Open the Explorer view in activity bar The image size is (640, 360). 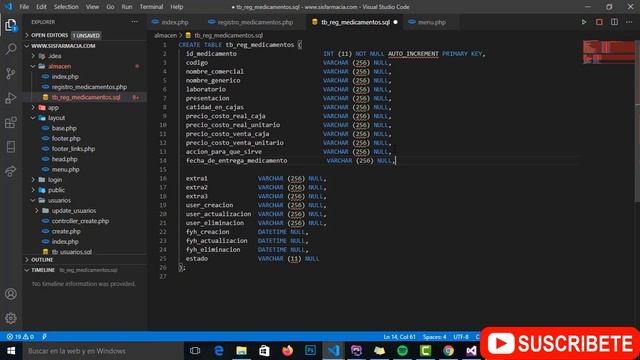point(11,25)
